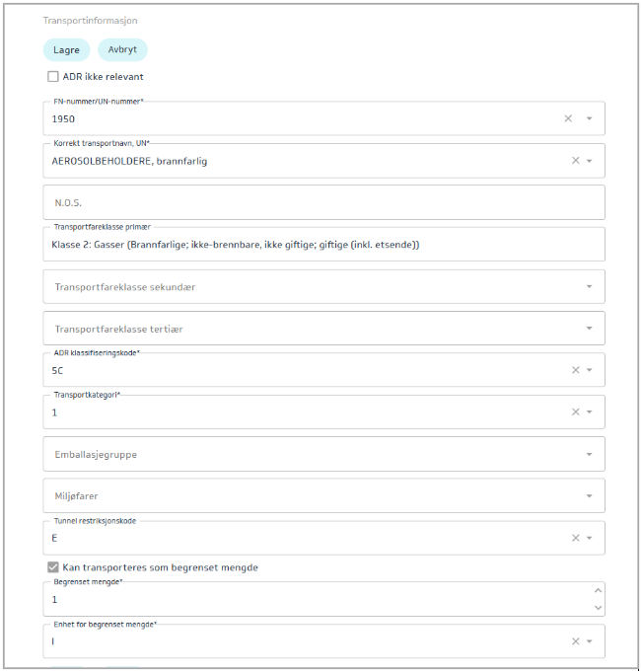Clear the FN-nummer/UN-nummer value 1950
642x672 pixels.
(x=568, y=118)
